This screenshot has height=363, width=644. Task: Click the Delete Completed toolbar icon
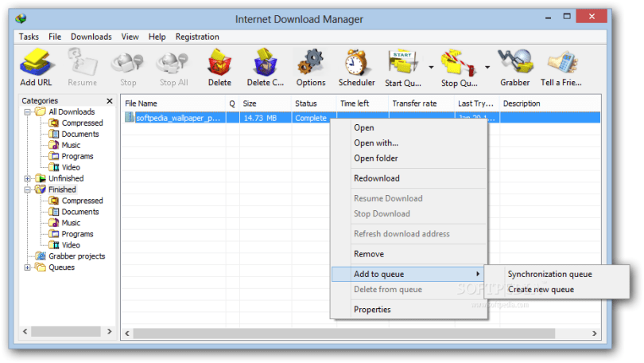click(x=266, y=62)
